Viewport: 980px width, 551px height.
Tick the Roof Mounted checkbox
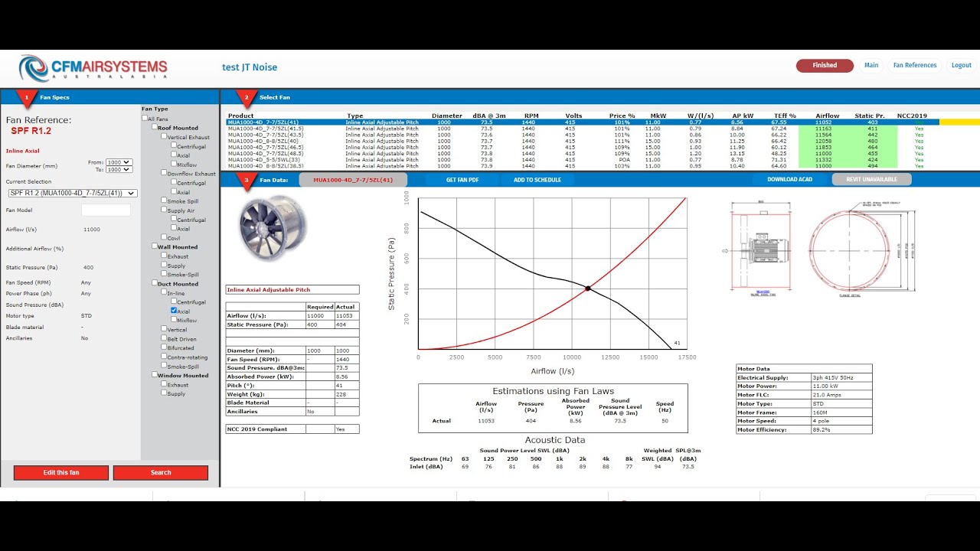155,128
